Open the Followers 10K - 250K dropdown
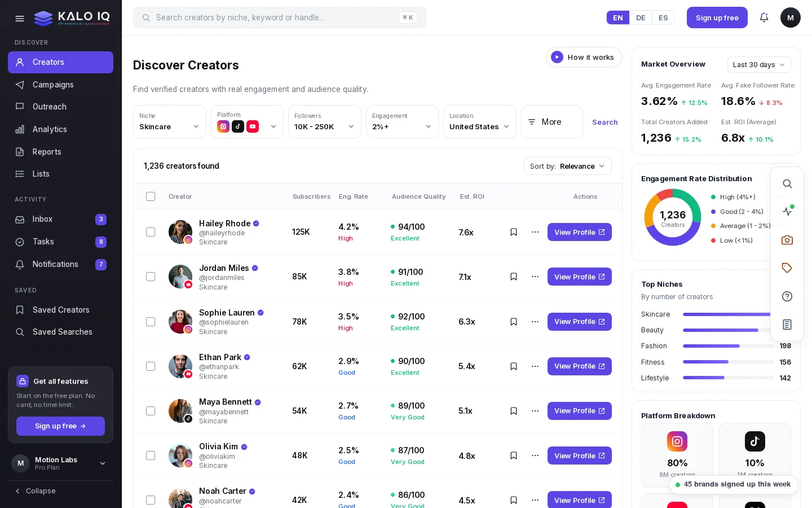Viewport: 812px width, 508px height. click(x=325, y=121)
